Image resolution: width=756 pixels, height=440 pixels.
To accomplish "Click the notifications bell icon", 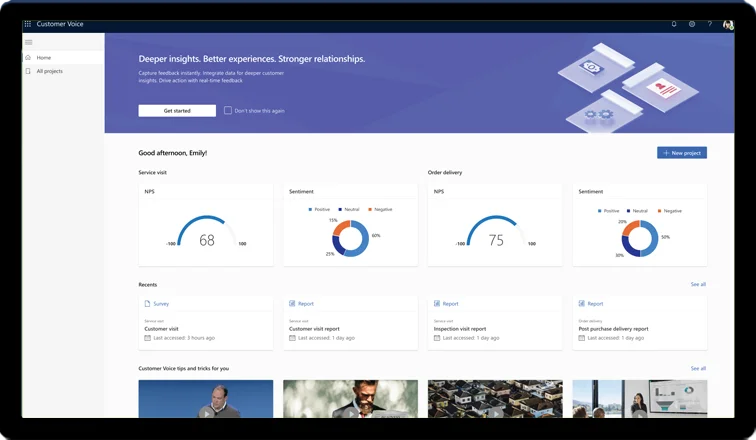I will [674, 23].
